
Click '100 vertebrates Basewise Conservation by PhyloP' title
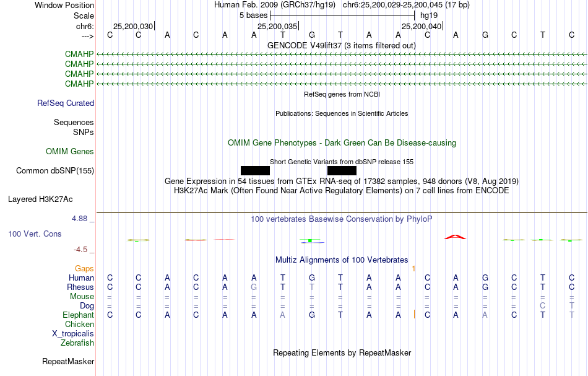(342, 219)
